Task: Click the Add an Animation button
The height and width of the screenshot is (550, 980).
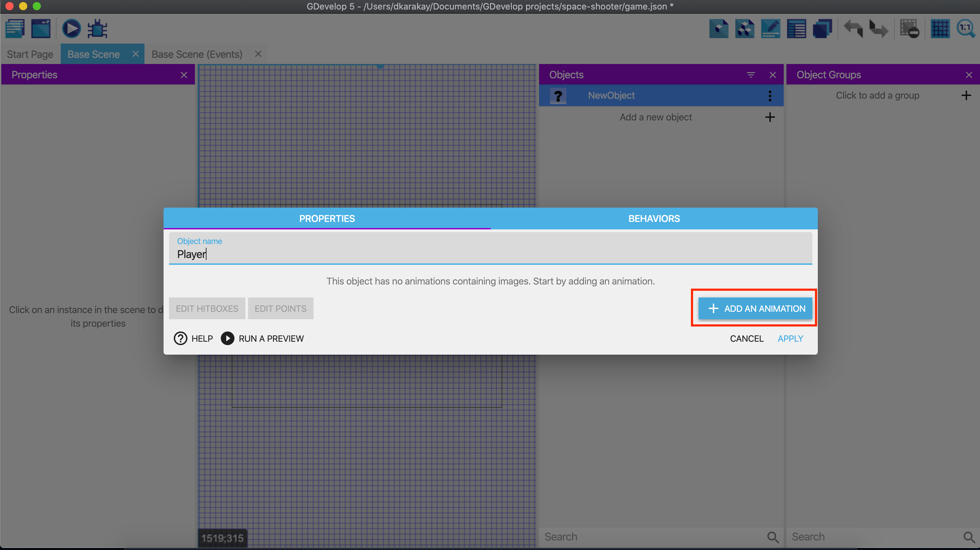Action: click(755, 308)
